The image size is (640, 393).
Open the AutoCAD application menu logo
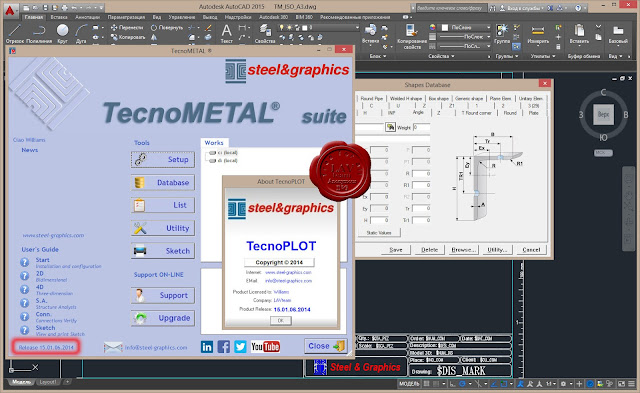(x=10, y=10)
